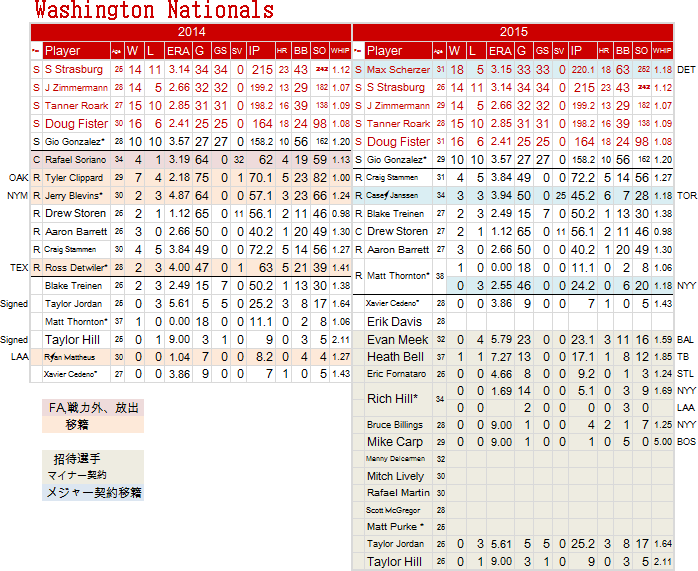Click the BOS label beside Mike Carp
The height and width of the screenshot is (571, 698).
point(686,442)
